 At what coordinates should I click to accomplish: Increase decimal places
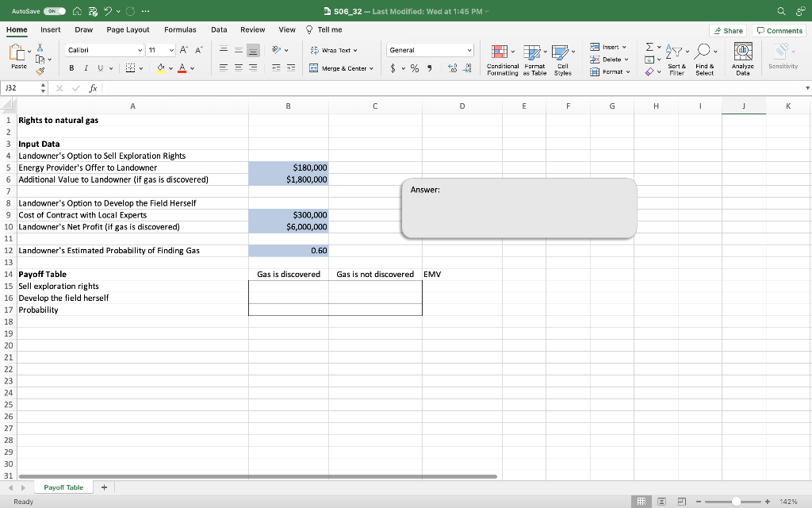[452, 68]
